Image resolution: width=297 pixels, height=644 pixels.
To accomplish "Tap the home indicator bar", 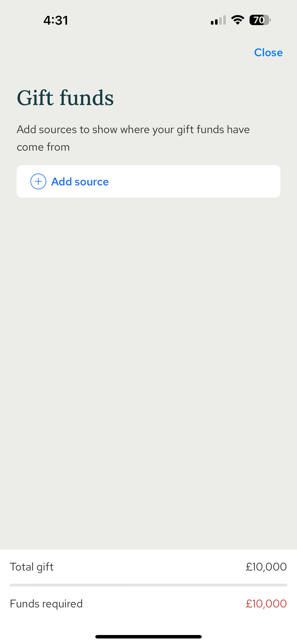I will pos(148,637).
